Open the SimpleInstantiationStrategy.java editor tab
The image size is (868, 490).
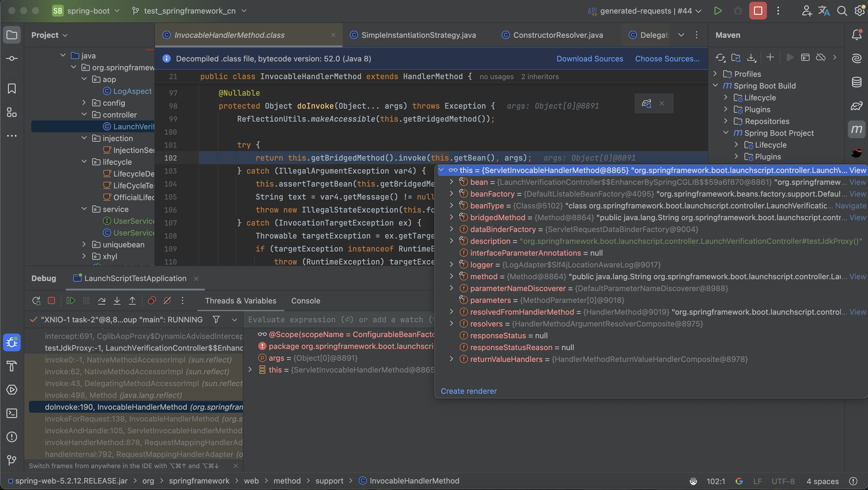pos(418,35)
